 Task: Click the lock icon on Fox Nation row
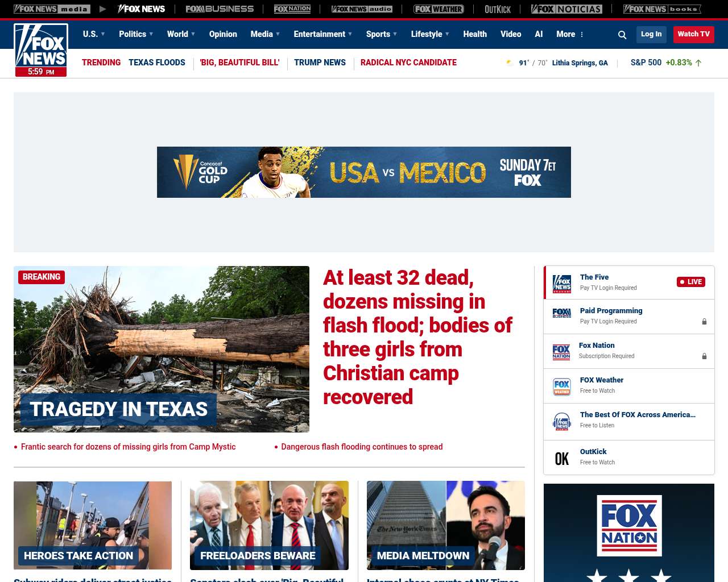pos(704,356)
